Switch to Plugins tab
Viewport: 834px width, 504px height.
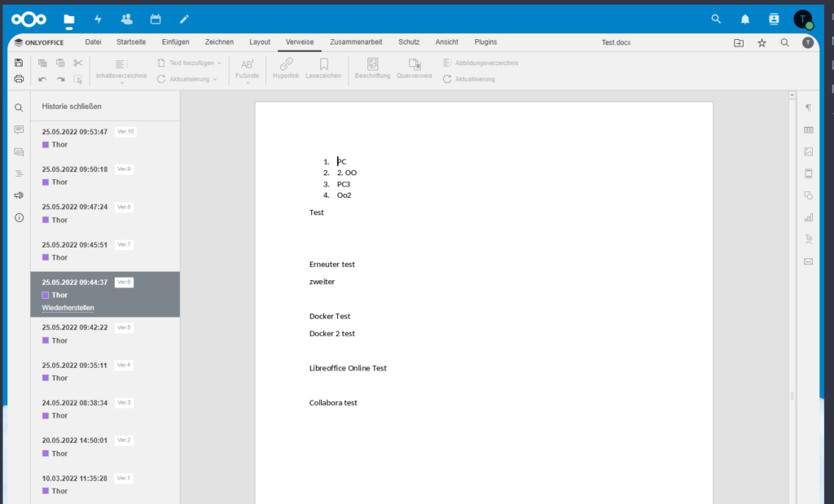click(485, 42)
